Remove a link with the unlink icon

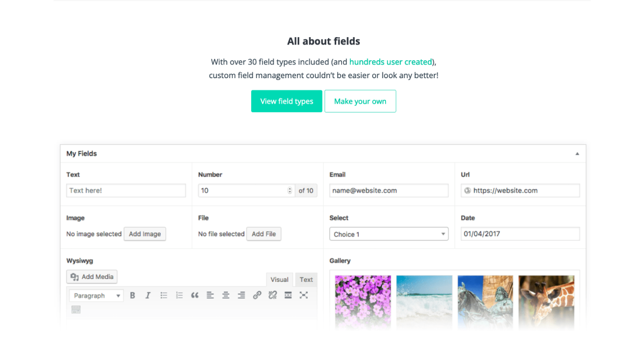coord(273,295)
